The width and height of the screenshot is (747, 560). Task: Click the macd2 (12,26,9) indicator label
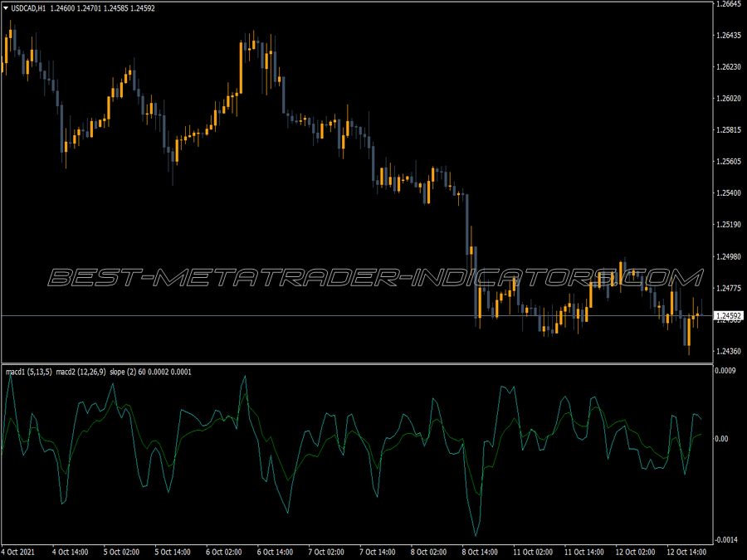pos(81,372)
